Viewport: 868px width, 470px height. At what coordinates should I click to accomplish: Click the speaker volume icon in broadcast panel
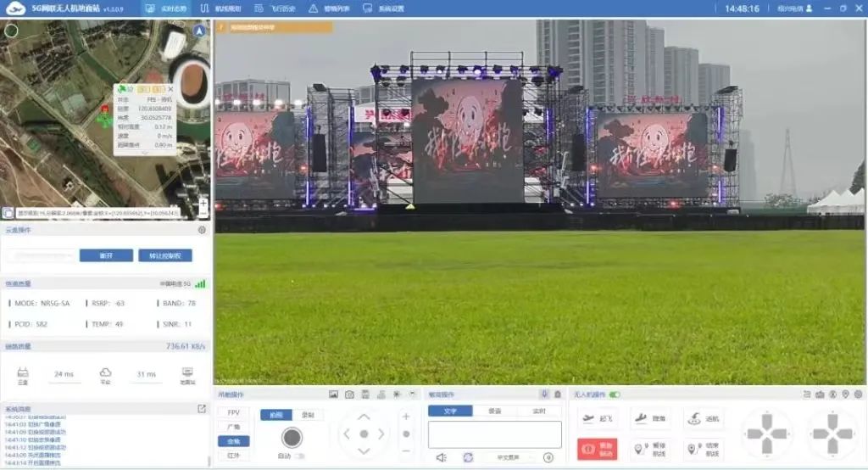point(441,457)
